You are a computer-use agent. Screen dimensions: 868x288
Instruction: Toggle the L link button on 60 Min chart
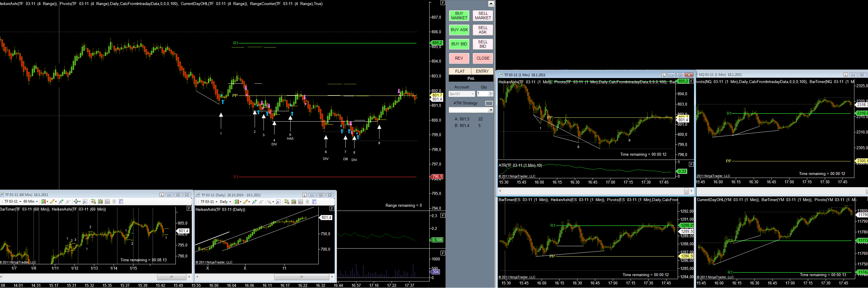coord(161,195)
